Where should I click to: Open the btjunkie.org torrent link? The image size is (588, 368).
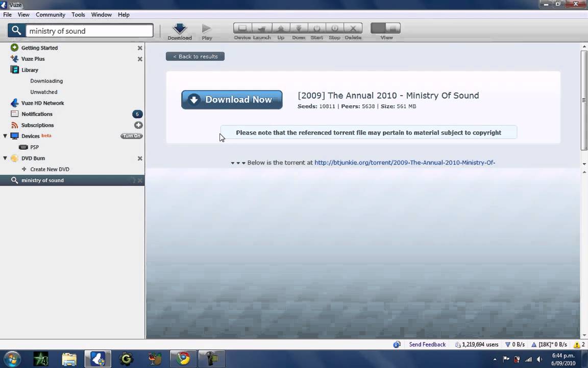(x=405, y=163)
